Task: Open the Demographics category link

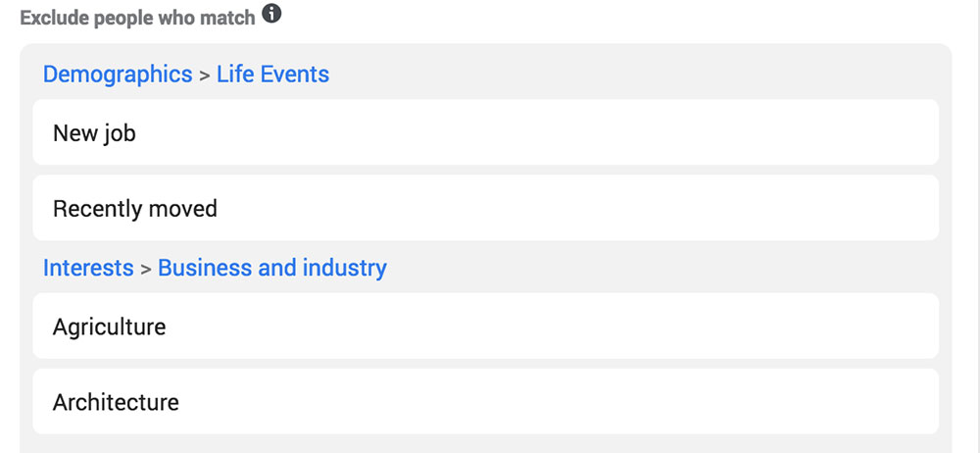Action: click(118, 75)
